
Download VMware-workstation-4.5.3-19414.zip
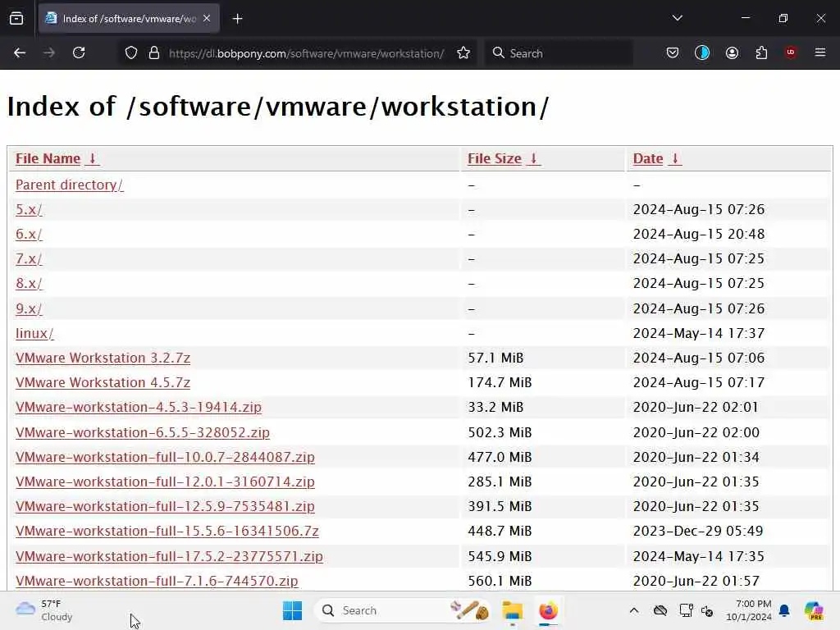click(x=138, y=407)
